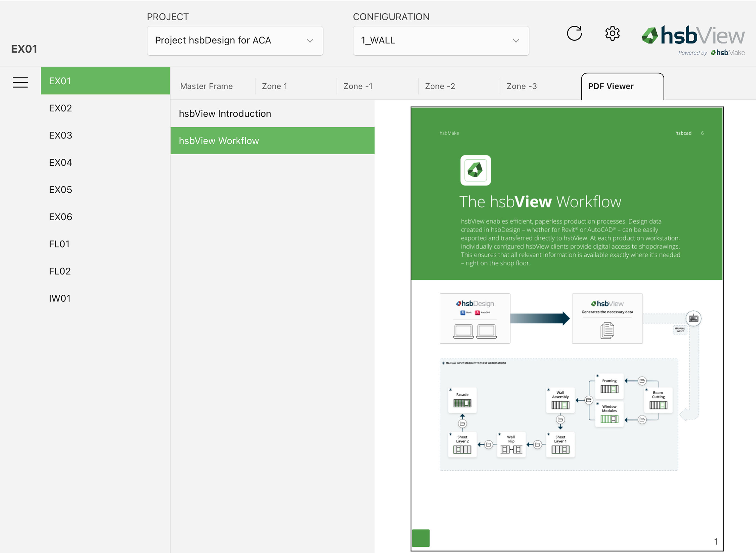Screen dimensions: 756x553
Task: Select element EX03 in the list
Action: (61, 135)
